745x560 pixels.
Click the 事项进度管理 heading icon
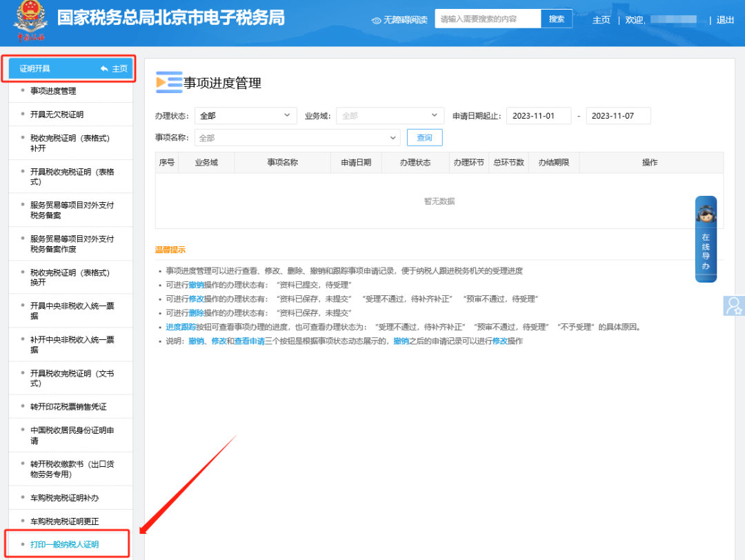pos(168,83)
